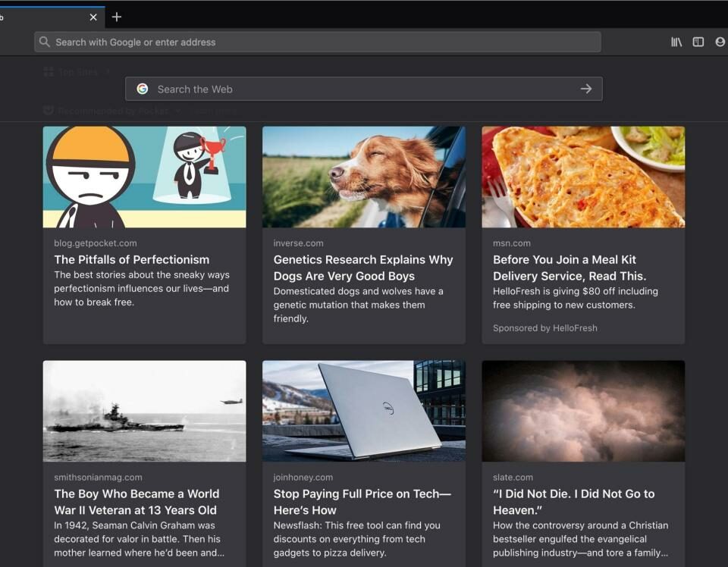728x567 pixels.
Task: Open the HelloFresh food image
Action: (x=583, y=177)
